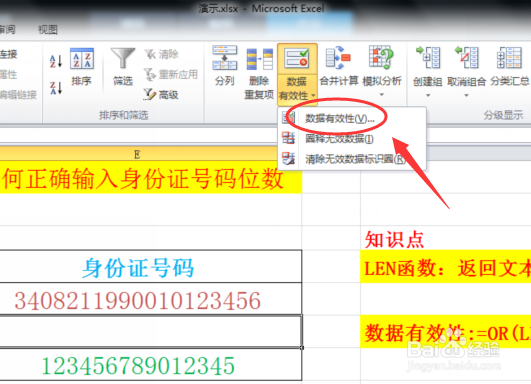The image size is (531, 384).
Task: Click 删除重复项 remove duplicates
Action: click(259, 73)
